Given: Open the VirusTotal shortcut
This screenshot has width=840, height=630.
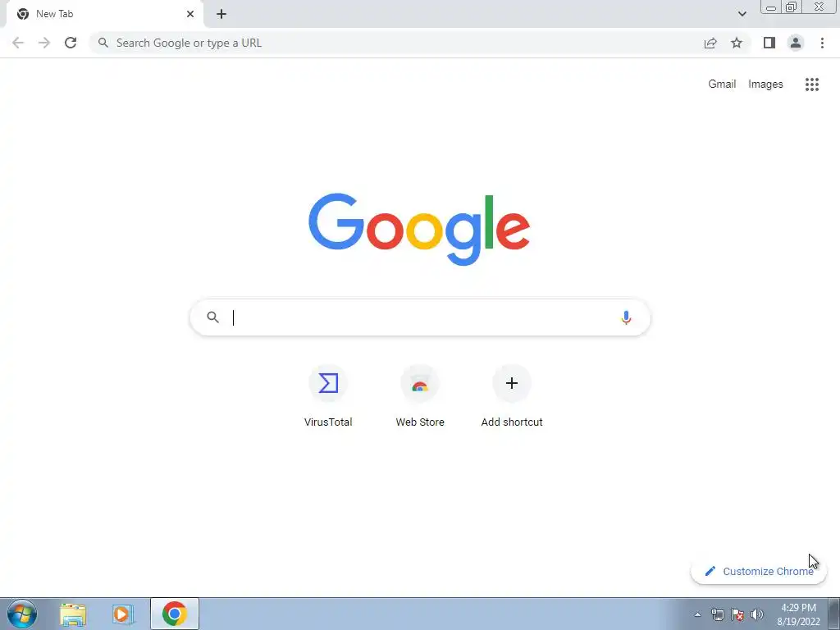Looking at the screenshot, I should (328, 395).
